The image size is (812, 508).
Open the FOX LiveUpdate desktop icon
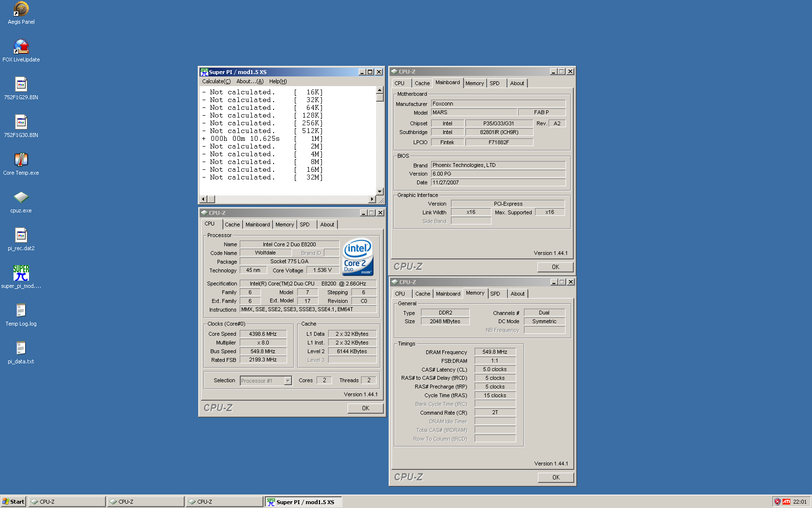click(x=21, y=51)
